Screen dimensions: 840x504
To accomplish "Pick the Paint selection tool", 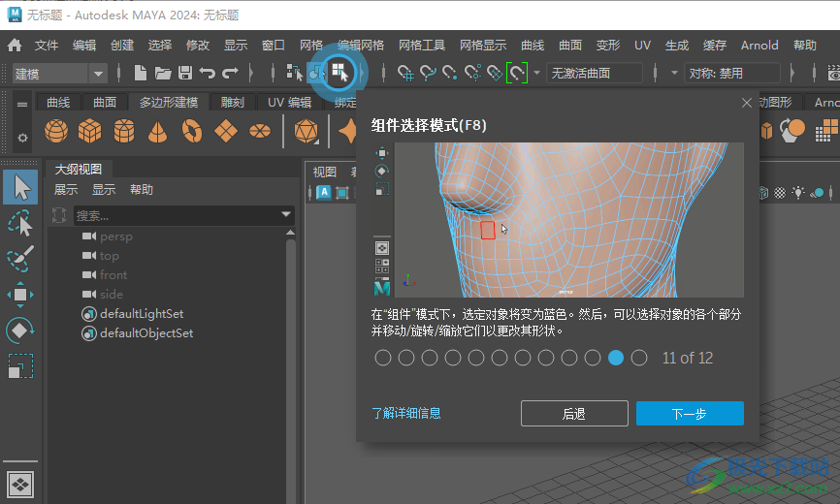I will point(20,259).
